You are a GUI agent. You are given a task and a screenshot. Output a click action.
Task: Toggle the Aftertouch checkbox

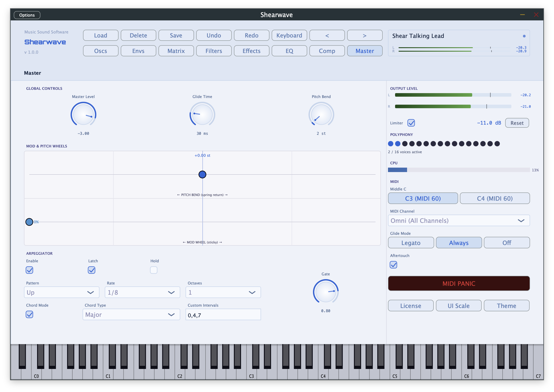coord(393,265)
